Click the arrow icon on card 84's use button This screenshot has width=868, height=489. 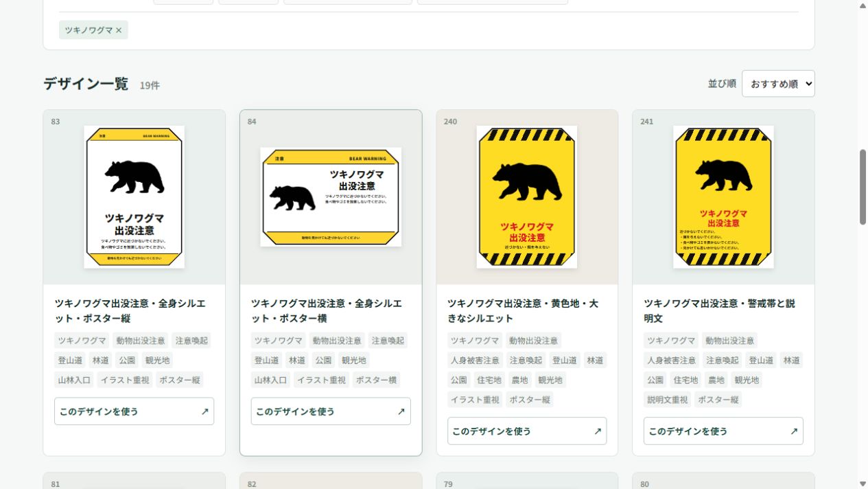tap(401, 411)
